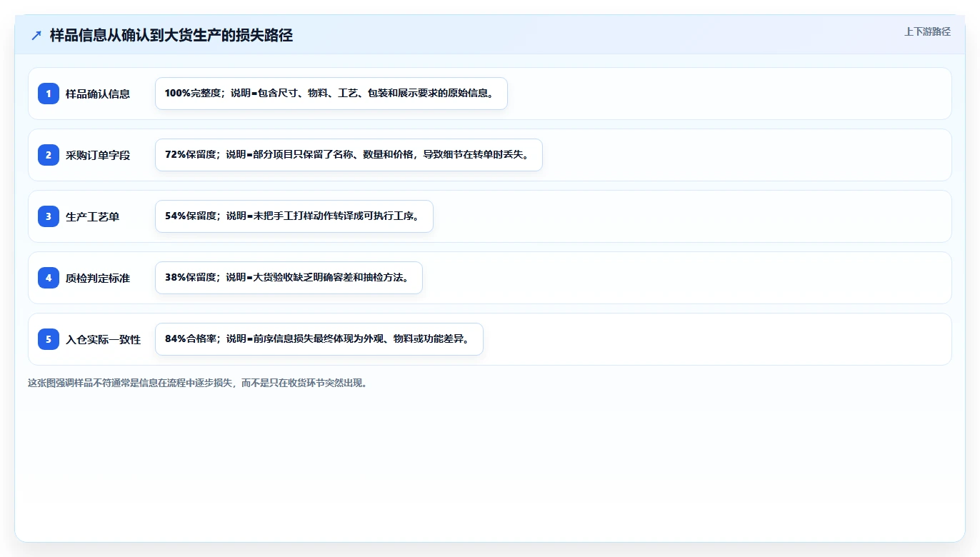
Task: Open the 84%合格率 description box
Action: pos(319,339)
